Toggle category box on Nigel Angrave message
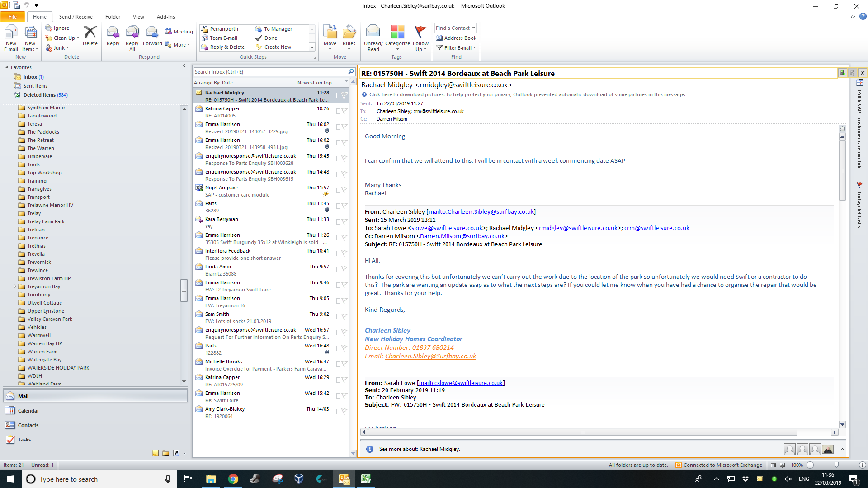 point(338,190)
